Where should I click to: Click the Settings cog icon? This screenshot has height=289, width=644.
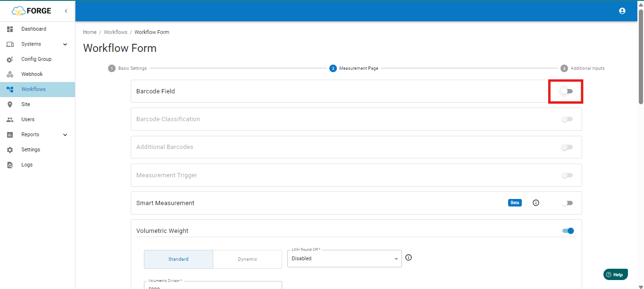tap(10, 150)
